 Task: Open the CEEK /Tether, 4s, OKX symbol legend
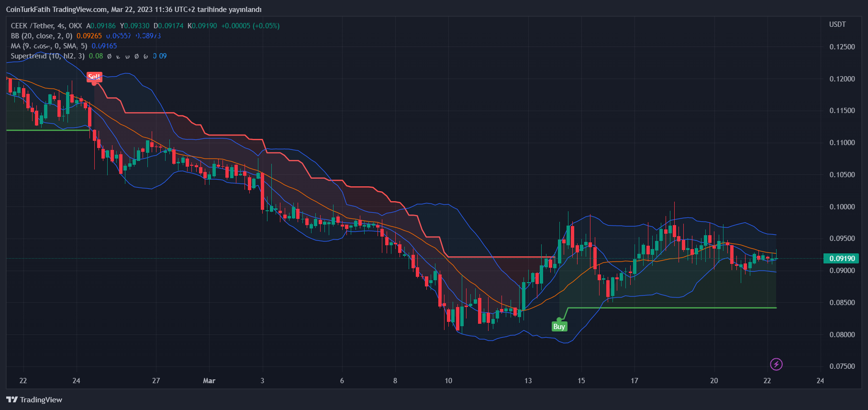pyautogui.click(x=46, y=26)
